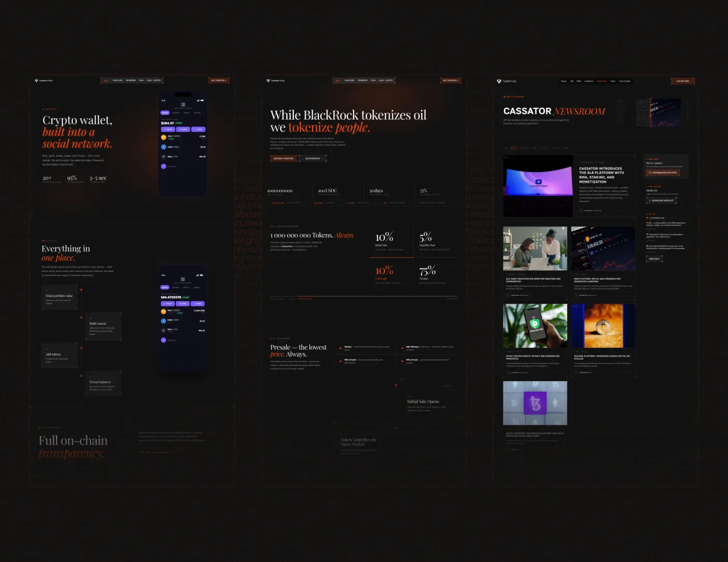Screen dimensions: 728x562
Task: Go to Home in the newsroom page nav
Action: tap(564, 81)
